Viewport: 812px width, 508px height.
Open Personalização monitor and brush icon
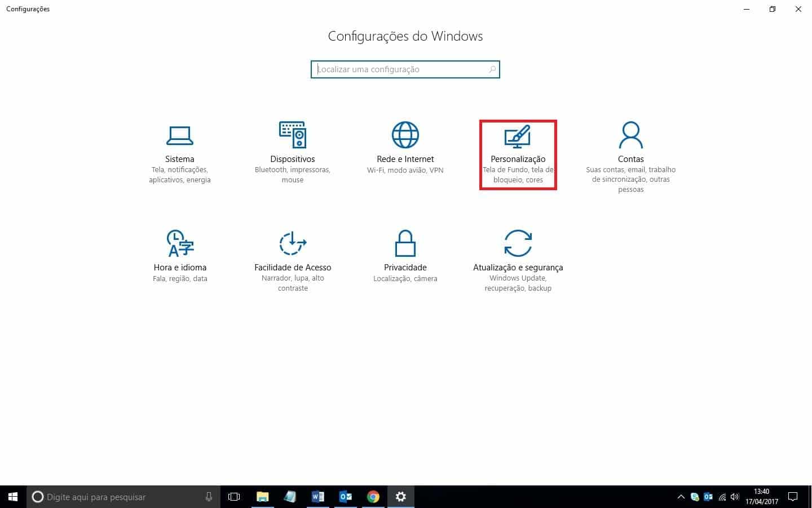coord(518,137)
